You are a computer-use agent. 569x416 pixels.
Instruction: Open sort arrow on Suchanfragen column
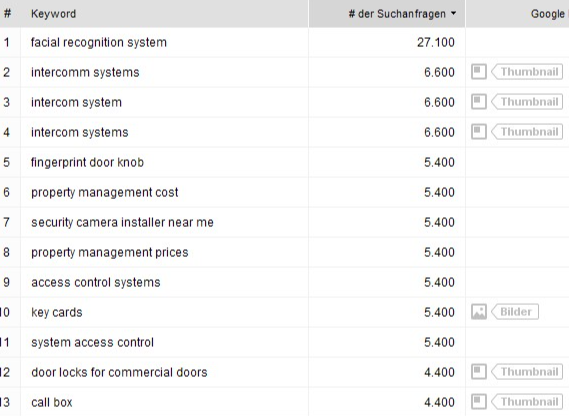(x=453, y=13)
